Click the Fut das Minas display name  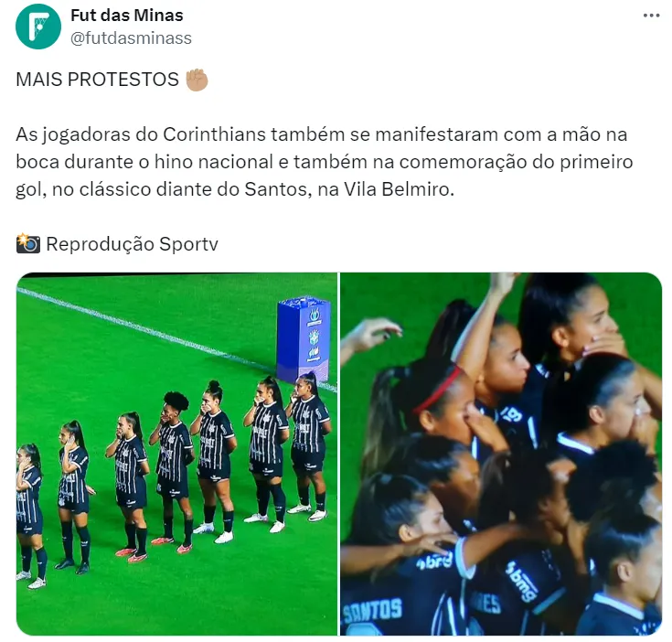point(127,16)
